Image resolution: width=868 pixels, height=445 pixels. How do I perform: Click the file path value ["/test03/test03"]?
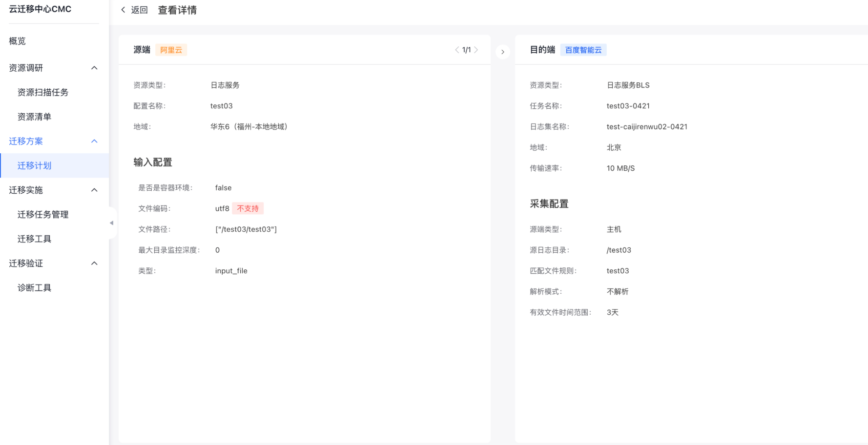click(x=246, y=229)
